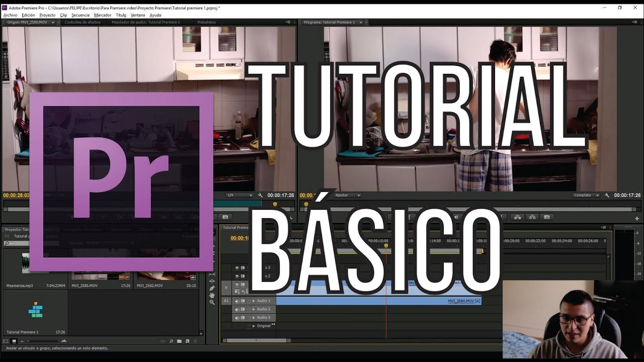
Task: Open Program monitor settings wrench
Action: click(x=607, y=195)
